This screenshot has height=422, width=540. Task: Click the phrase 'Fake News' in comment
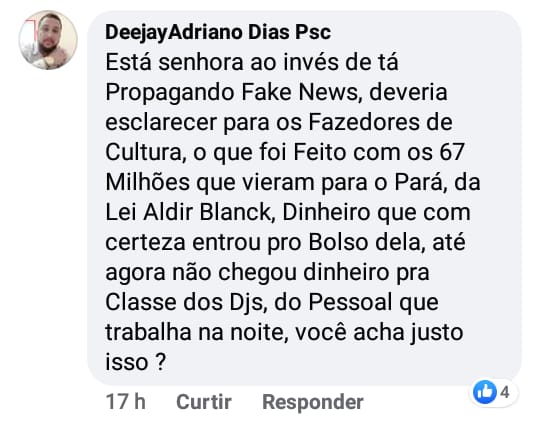299,92
